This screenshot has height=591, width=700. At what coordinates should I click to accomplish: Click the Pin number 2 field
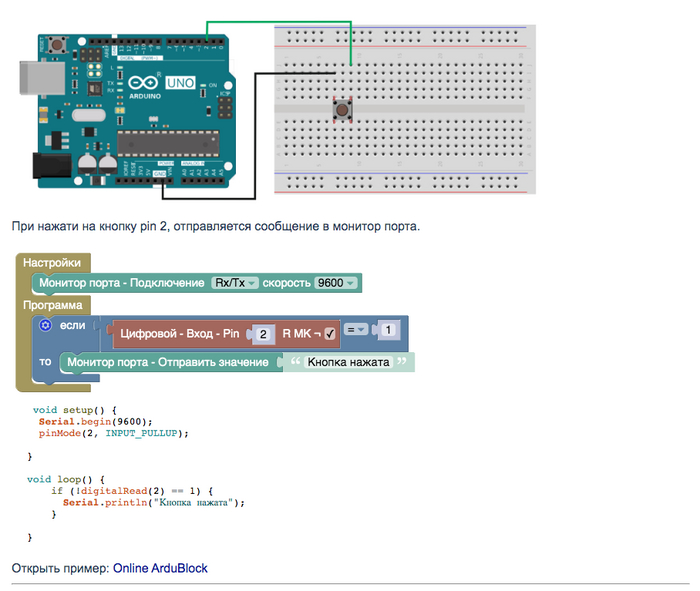click(261, 335)
